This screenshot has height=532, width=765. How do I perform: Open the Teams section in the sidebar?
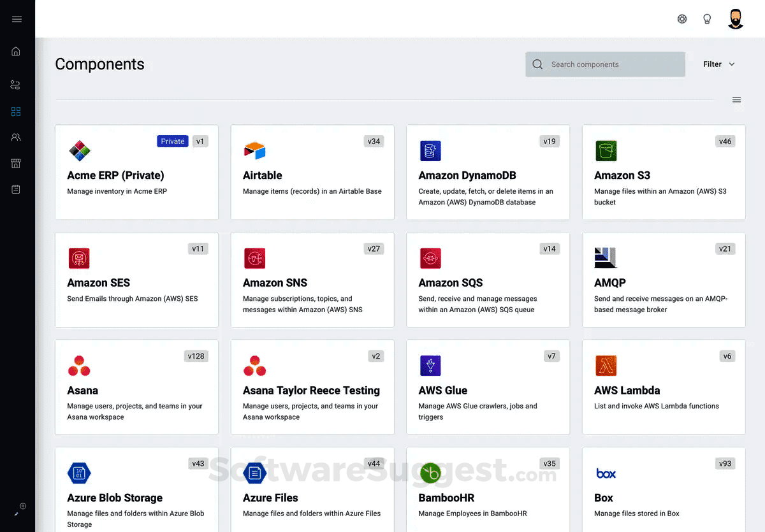pyautogui.click(x=17, y=137)
